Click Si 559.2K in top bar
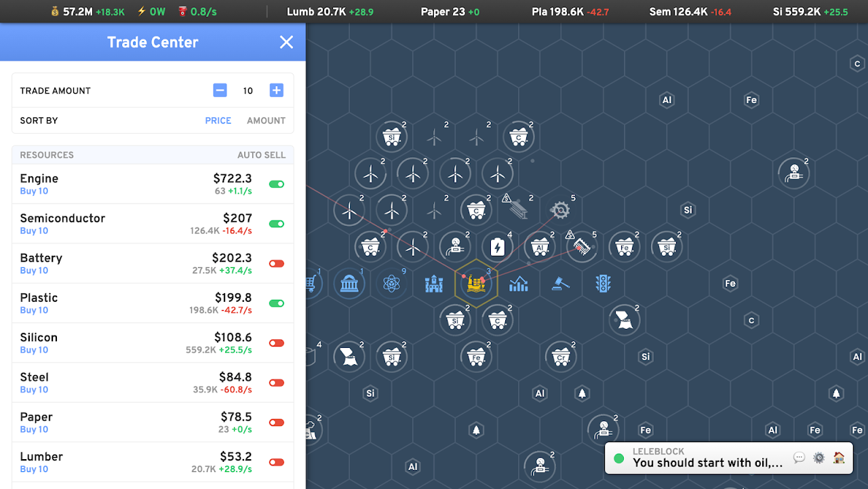The image size is (868, 489). [810, 12]
